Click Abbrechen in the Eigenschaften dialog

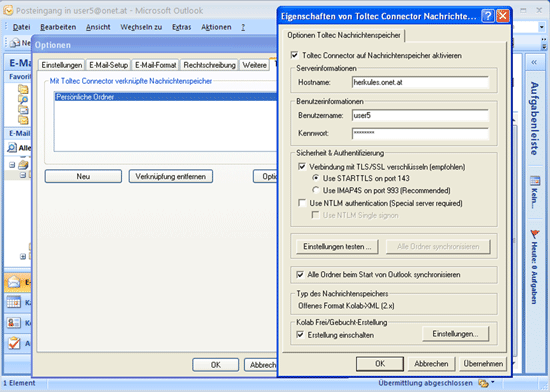click(431, 364)
